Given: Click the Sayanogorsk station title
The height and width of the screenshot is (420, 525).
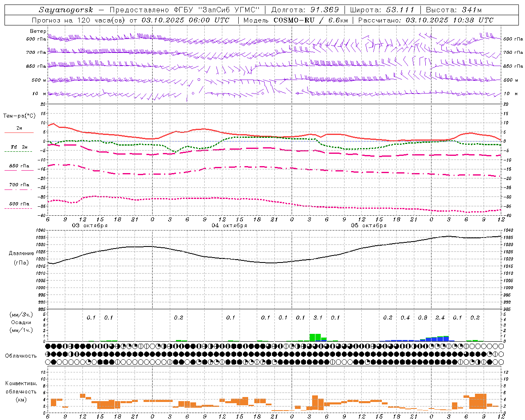Looking at the screenshot, I should [x=66, y=10].
